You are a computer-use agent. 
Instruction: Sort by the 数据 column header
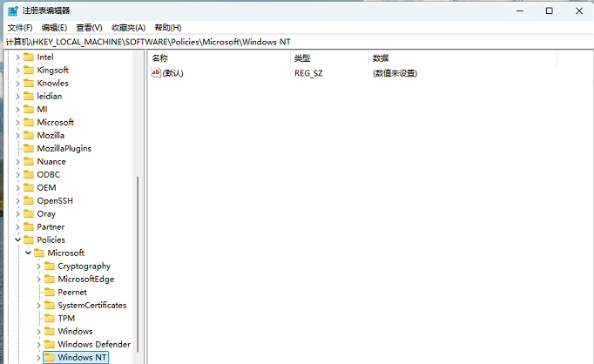[462, 58]
